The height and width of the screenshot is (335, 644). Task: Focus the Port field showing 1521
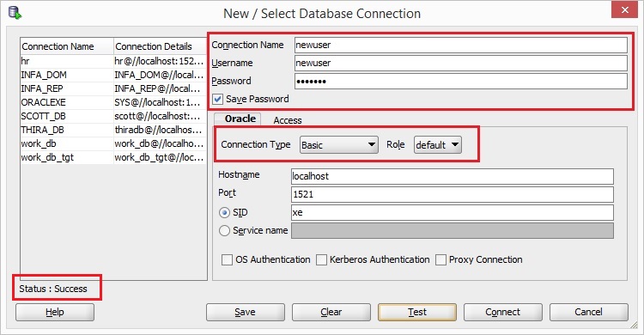coord(453,194)
